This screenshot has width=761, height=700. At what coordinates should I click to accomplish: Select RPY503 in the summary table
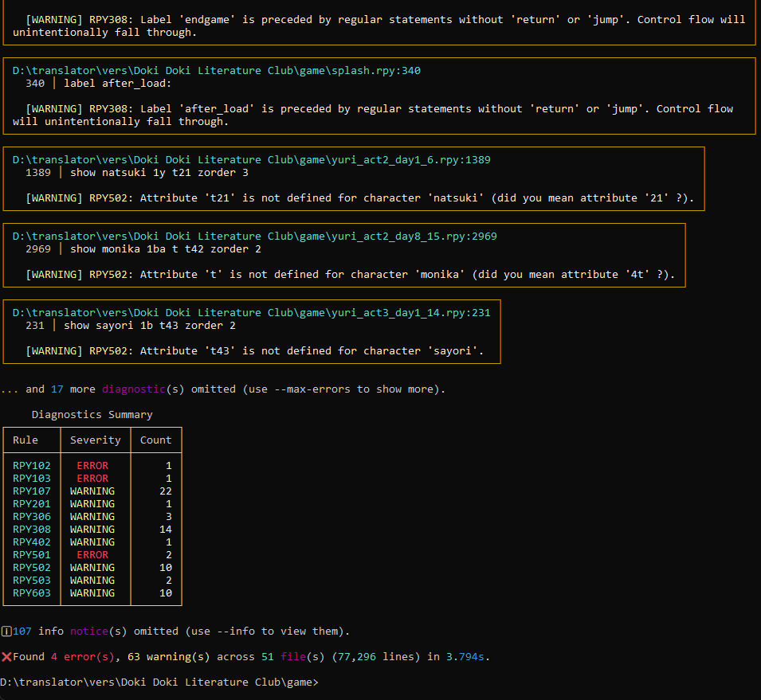[32, 581]
